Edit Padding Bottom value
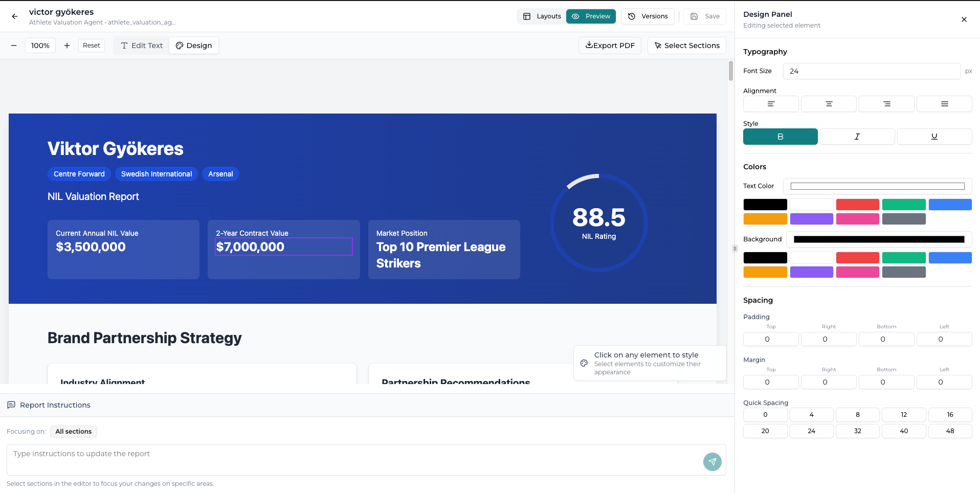 [886, 339]
